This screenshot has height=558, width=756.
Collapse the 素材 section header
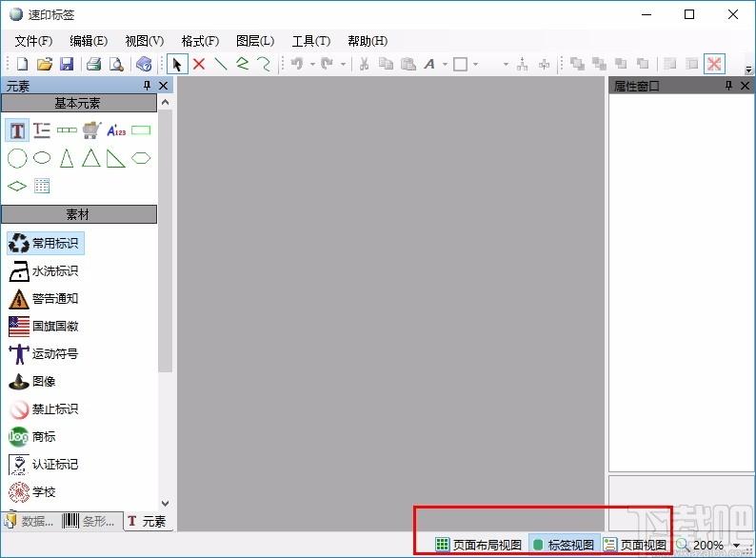pyautogui.click(x=79, y=214)
